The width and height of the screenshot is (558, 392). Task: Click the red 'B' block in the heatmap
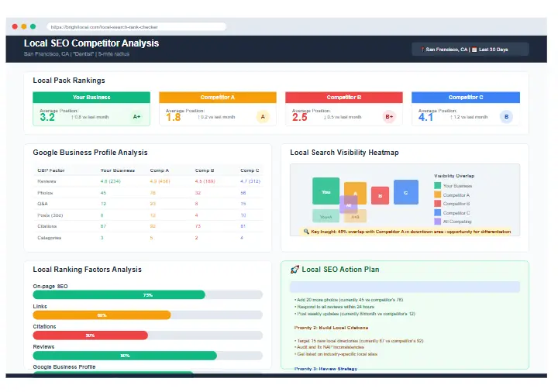point(380,196)
